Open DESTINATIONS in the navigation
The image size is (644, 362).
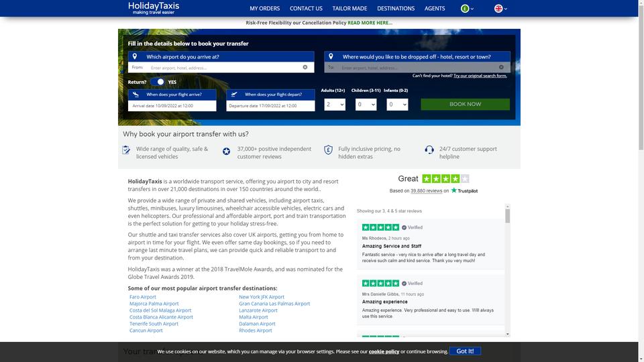coord(396,8)
